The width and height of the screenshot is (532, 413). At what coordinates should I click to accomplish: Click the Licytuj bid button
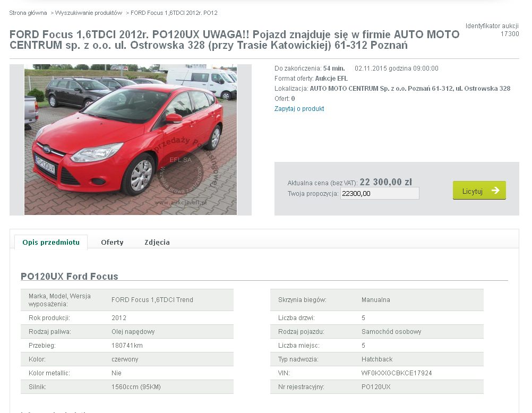tap(479, 191)
